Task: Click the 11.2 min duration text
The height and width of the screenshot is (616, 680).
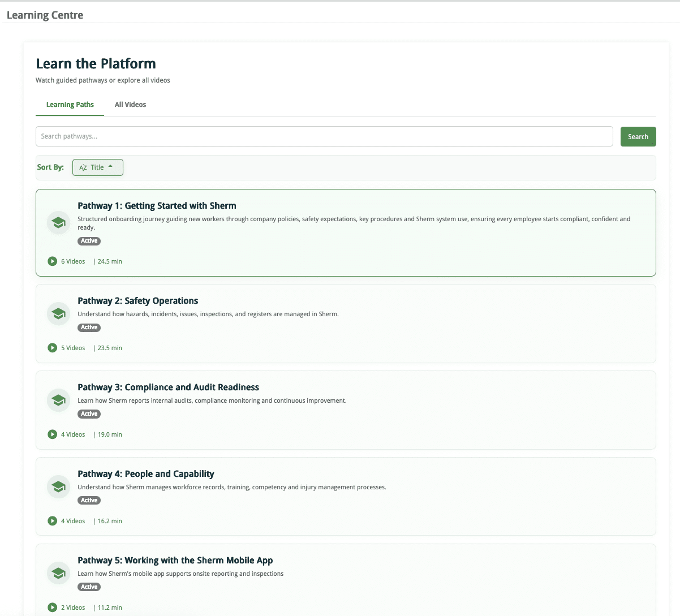Action: click(x=110, y=608)
